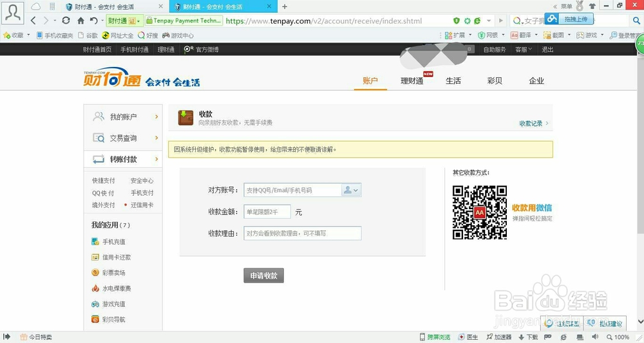Click the wallet 收款 icon

pyautogui.click(x=185, y=118)
